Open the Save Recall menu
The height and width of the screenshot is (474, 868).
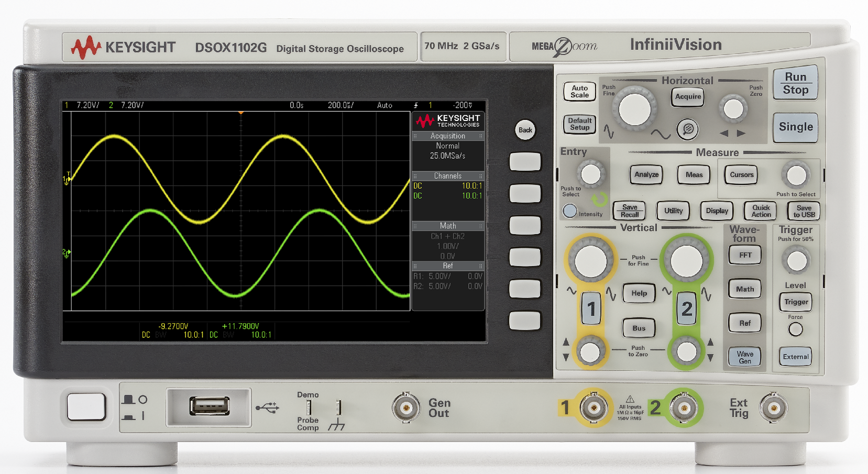630,211
